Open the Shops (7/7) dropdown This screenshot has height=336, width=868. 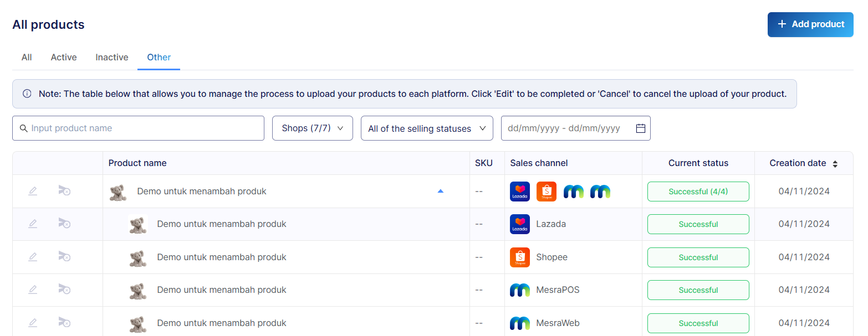313,128
